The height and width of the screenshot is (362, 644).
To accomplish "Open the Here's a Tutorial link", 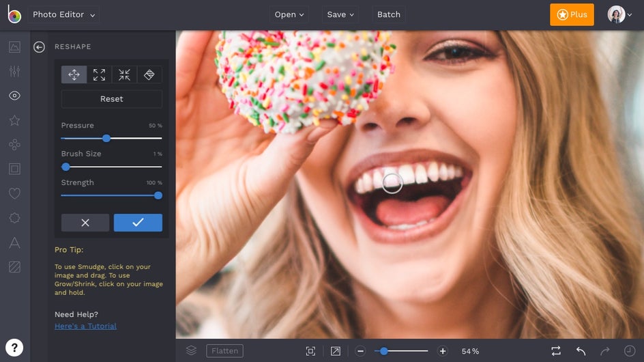I will click(x=85, y=326).
